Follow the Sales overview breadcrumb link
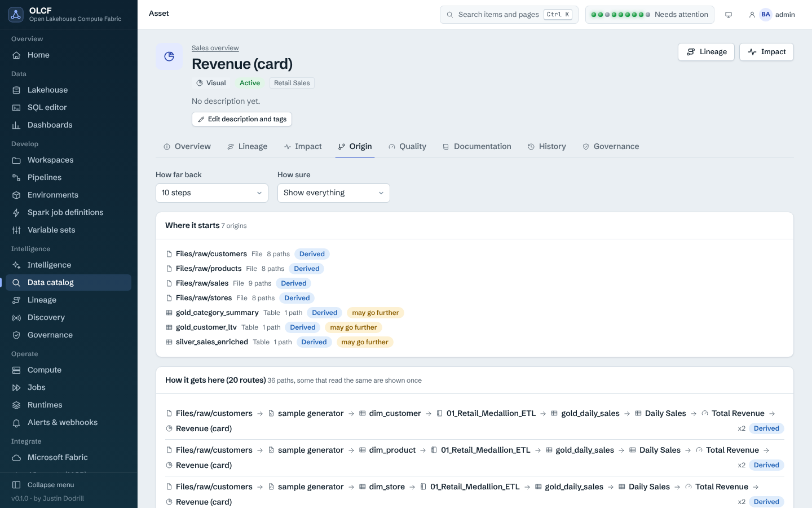The height and width of the screenshot is (508, 812). tap(215, 48)
